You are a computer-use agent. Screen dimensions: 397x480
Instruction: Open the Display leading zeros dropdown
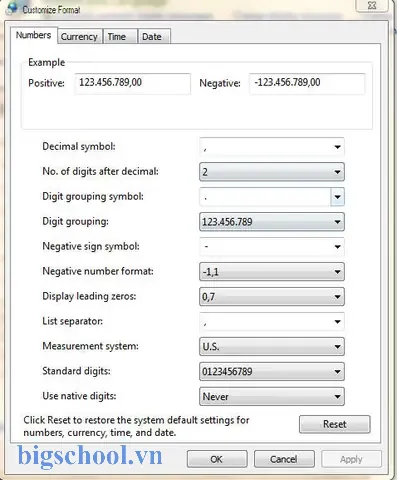pyautogui.click(x=272, y=297)
